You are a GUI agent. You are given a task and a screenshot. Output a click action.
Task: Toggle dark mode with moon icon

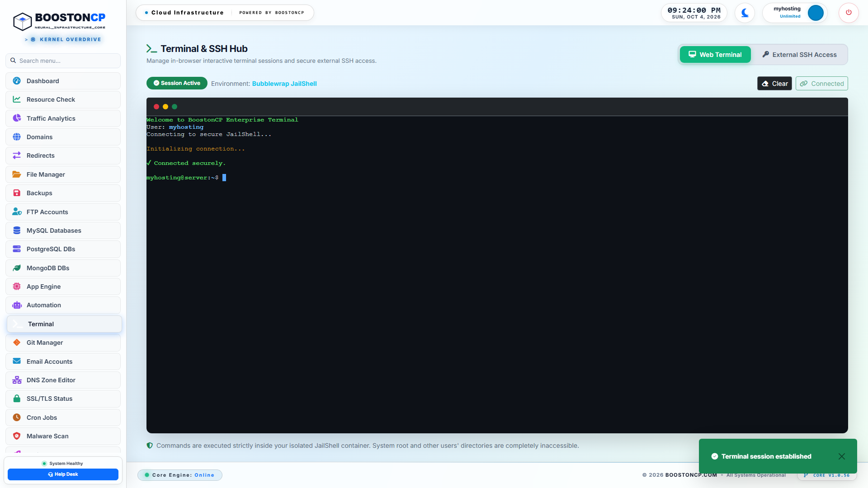click(x=745, y=13)
